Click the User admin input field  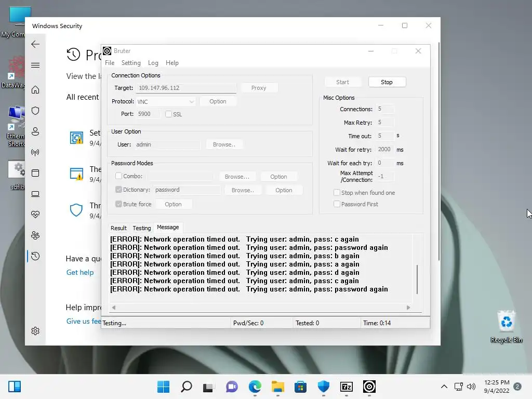point(167,144)
